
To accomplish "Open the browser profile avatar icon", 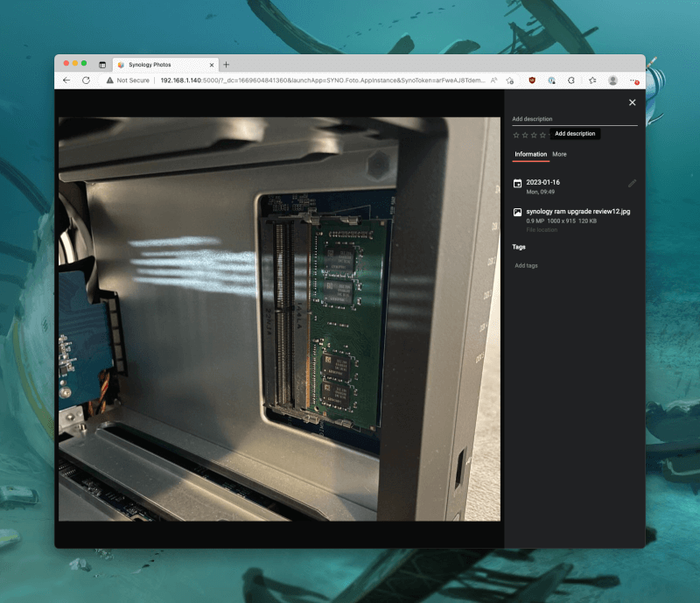I will pos(613,81).
